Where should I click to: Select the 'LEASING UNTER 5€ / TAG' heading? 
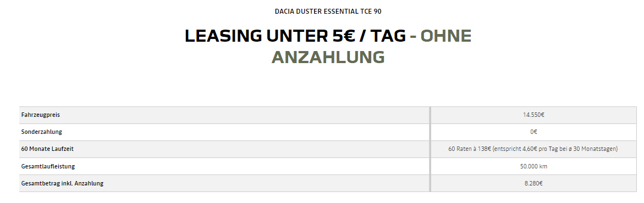coord(295,36)
